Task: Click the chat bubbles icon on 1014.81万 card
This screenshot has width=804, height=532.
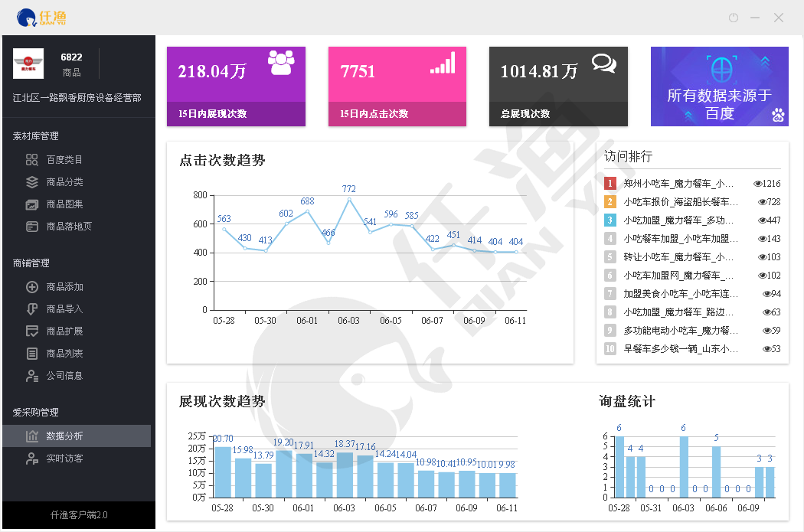Action: click(x=604, y=64)
